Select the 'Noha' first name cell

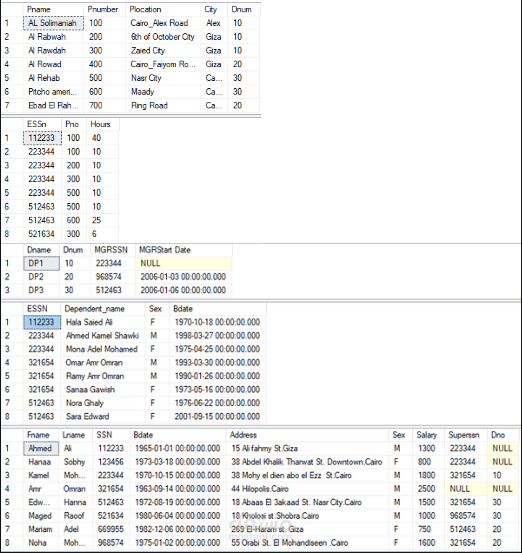click(41, 543)
